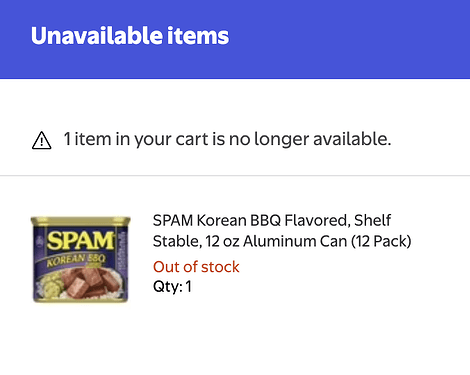Click the word "cart" in the alert message
This screenshot has width=470, height=375.
click(193, 139)
